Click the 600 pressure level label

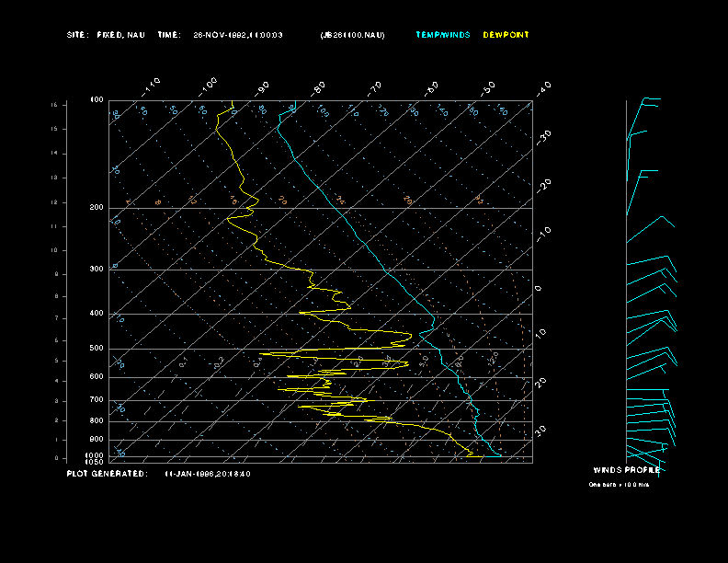pyautogui.click(x=97, y=377)
